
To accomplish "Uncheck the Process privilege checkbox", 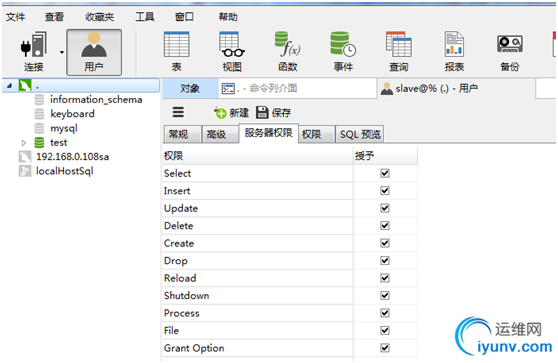I will tap(385, 313).
